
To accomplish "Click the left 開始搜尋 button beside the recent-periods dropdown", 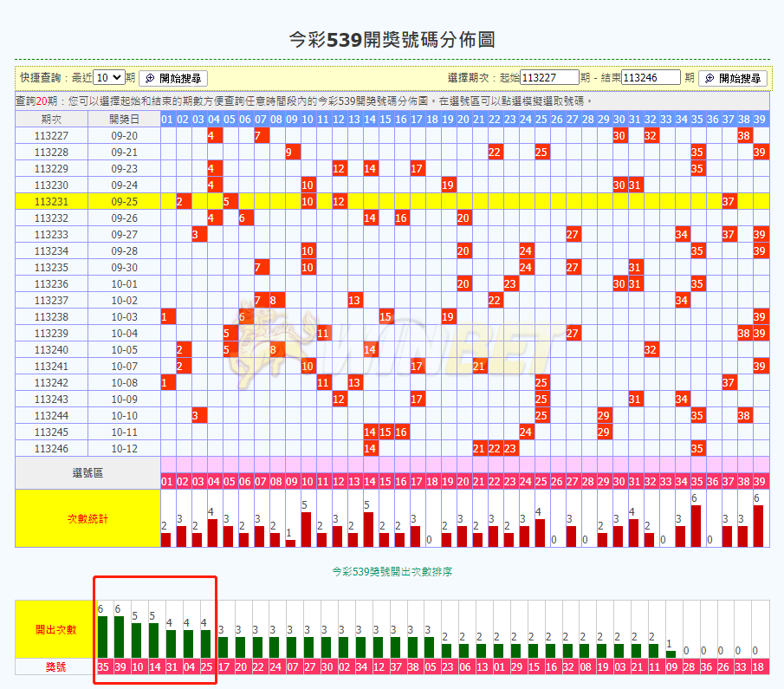I will coord(173,78).
